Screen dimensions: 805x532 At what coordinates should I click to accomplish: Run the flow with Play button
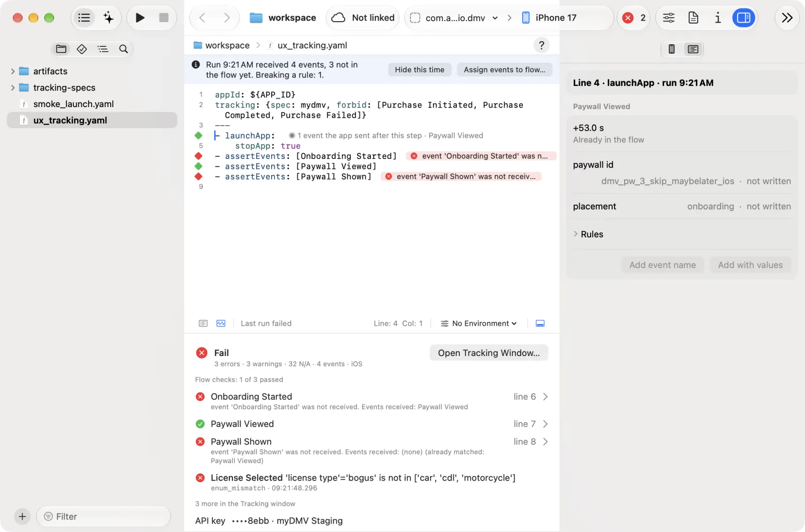coord(140,18)
